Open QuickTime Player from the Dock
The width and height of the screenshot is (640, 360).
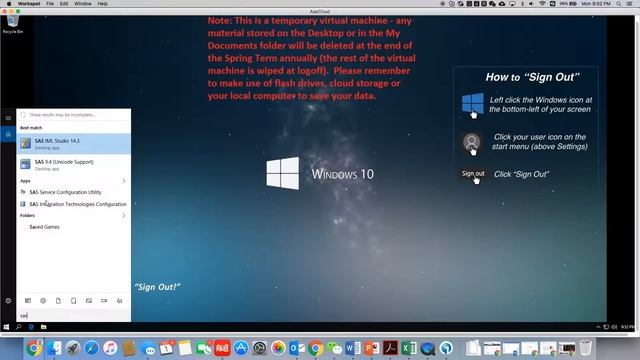427,348
